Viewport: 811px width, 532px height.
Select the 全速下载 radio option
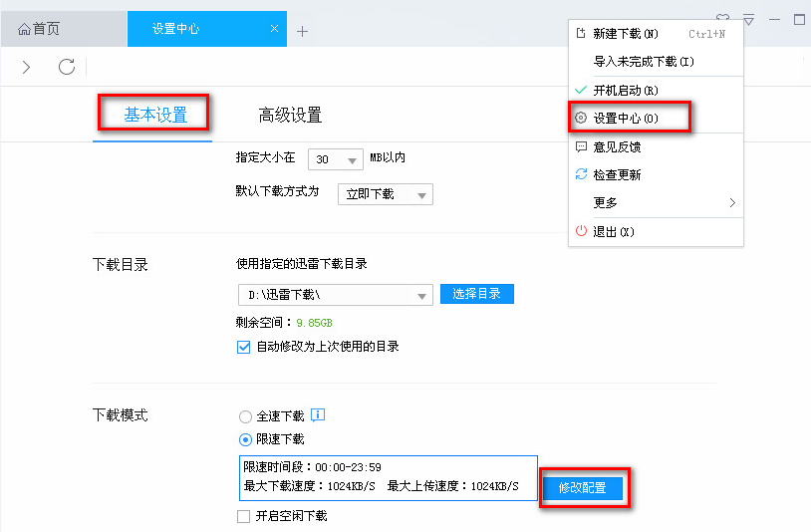(245, 416)
